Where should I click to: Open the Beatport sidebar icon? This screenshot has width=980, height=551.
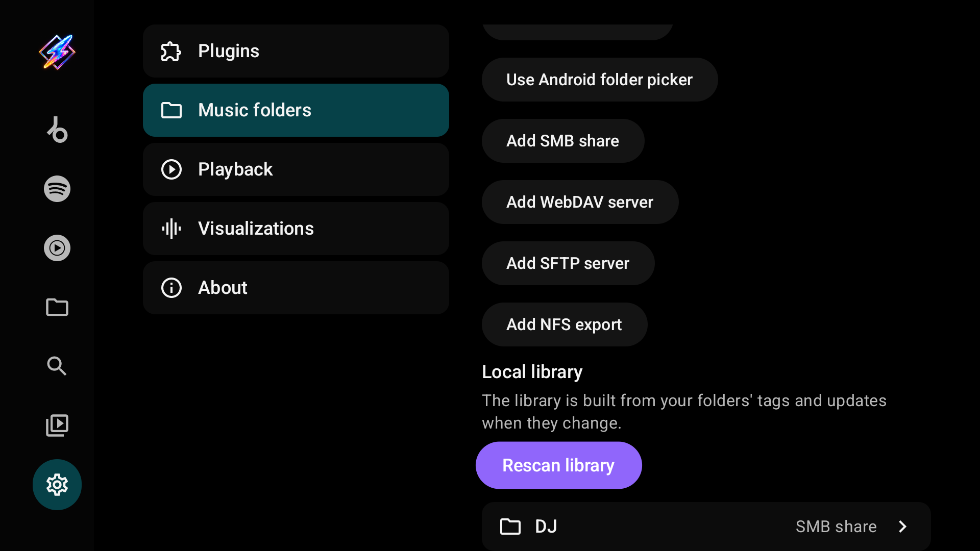coord(57,130)
